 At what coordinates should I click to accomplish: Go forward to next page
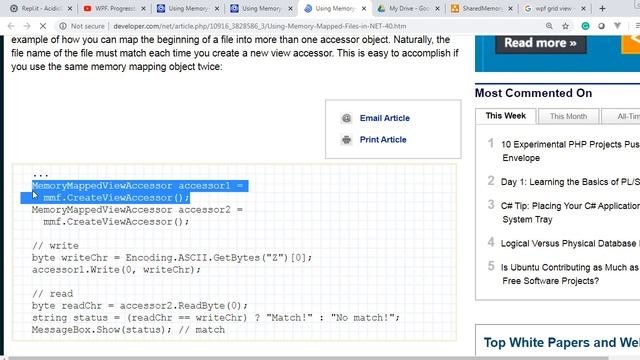click(27, 26)
